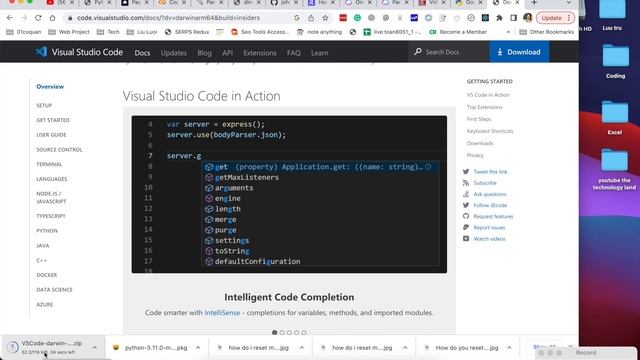Open the Overview sidebar link
Image resolution: width=640 pixels, height=360 pixels.
click(x=50, y=87)
